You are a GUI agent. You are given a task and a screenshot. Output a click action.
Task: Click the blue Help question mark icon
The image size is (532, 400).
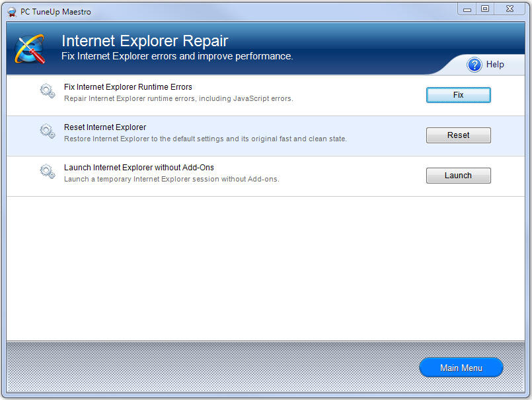[x=474, y=65]
